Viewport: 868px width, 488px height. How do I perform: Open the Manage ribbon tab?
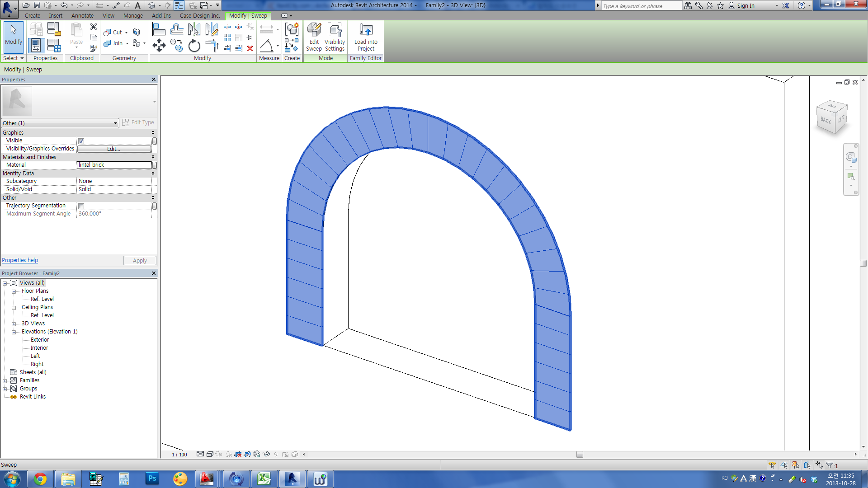pos(133,15)
